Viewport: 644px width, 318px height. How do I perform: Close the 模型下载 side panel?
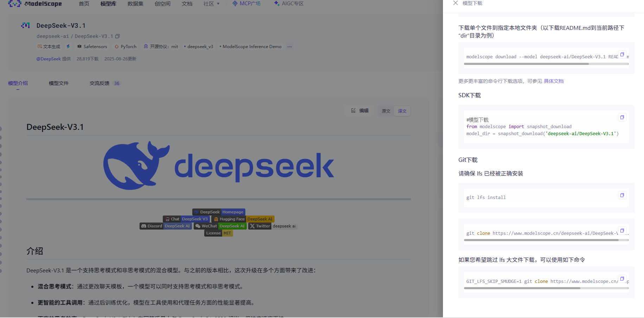click(455, 3)
